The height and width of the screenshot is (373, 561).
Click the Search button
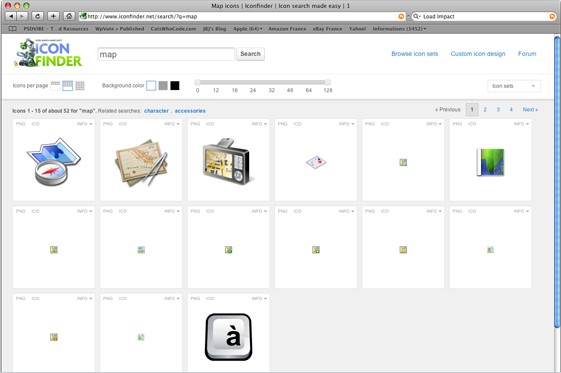click(x=250, y=54)
